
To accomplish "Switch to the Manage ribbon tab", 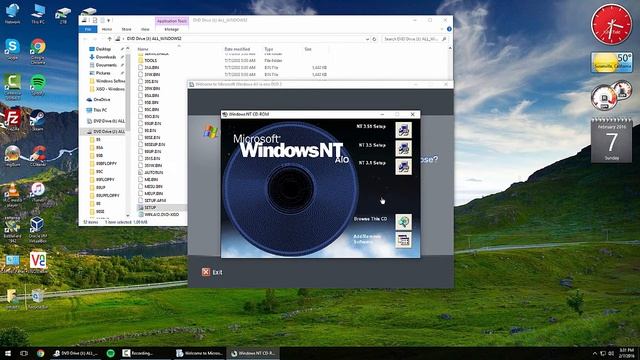I will pyautogui.click(x=171, y=29).
